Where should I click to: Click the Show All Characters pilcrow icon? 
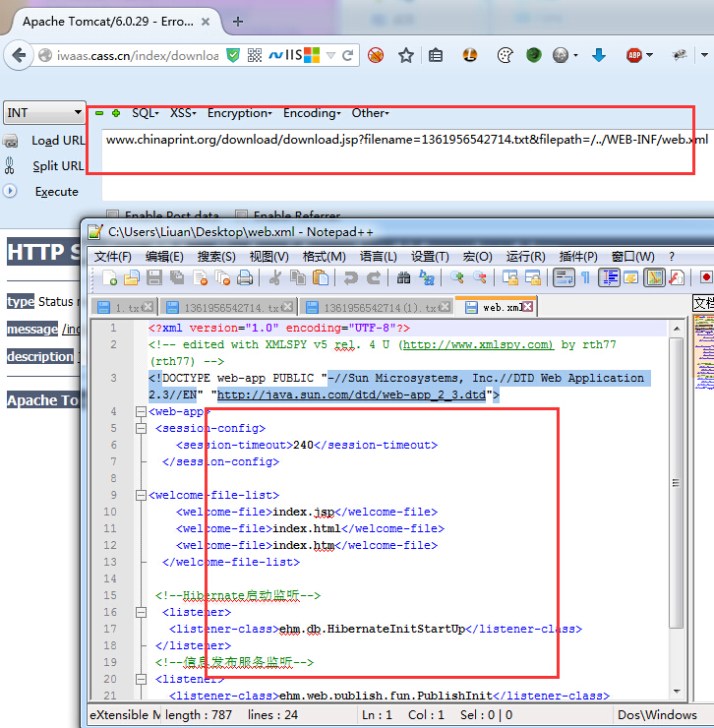[586, 277]
